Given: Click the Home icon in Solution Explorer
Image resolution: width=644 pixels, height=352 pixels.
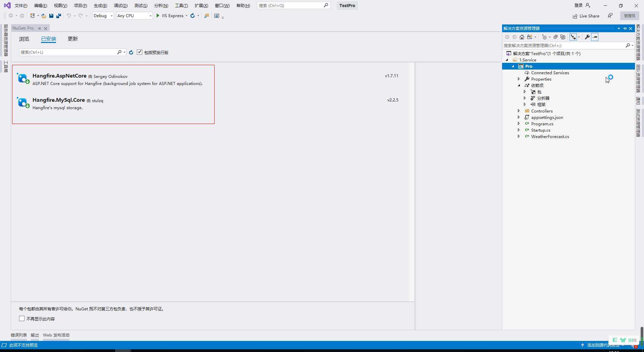Looking at the screenshot, I should point(522,37).
